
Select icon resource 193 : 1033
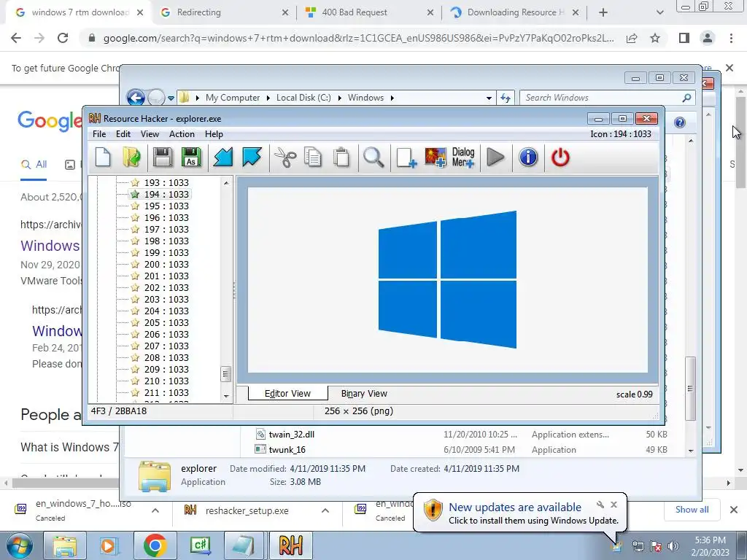[166, 182]
